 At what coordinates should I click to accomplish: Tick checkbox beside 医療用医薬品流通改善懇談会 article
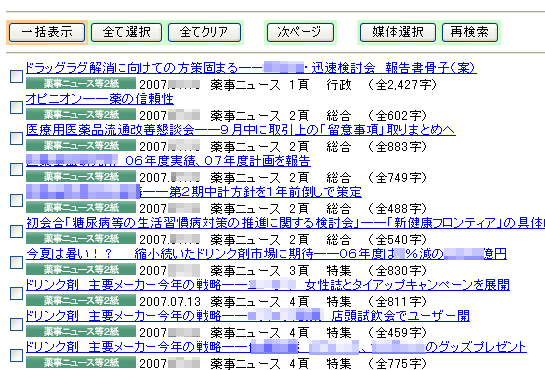tap(16, 138)
